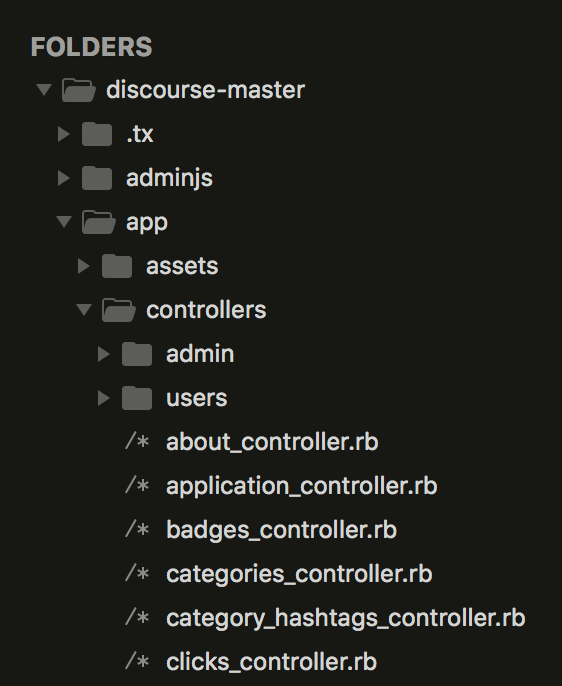Open clicks_controller.rb file

pos(271,662)
